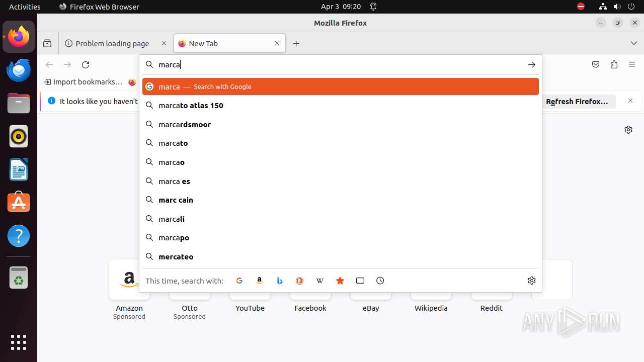Select 'marca — Search with Google' result

pos(341,86)
